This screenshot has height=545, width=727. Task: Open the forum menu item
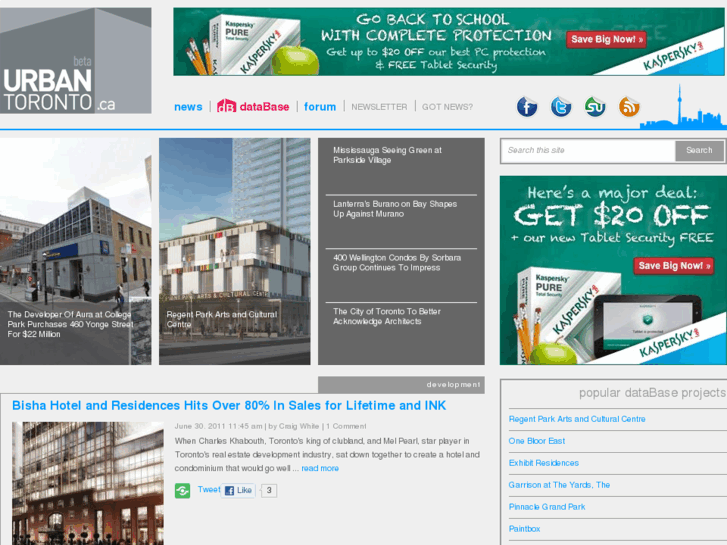pos(320,107)
